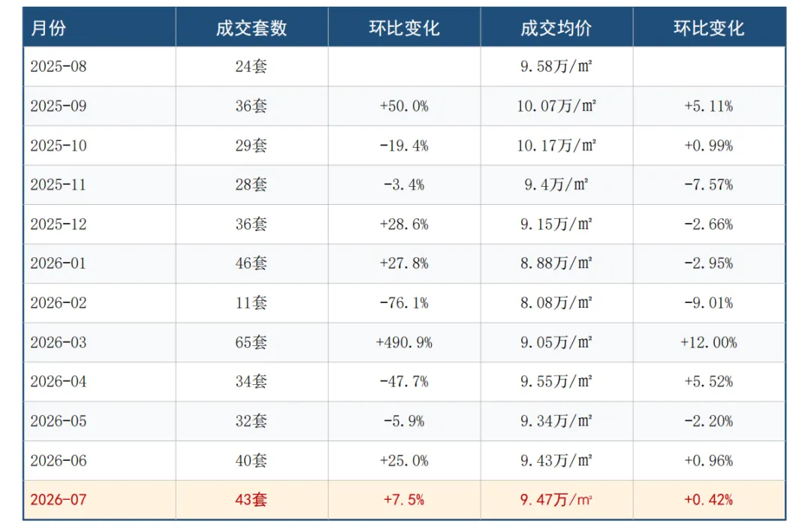The width and height of the screenshot is (811, 532).
Task: Select the 40套 transactions cell
Action: click(252, 461)
